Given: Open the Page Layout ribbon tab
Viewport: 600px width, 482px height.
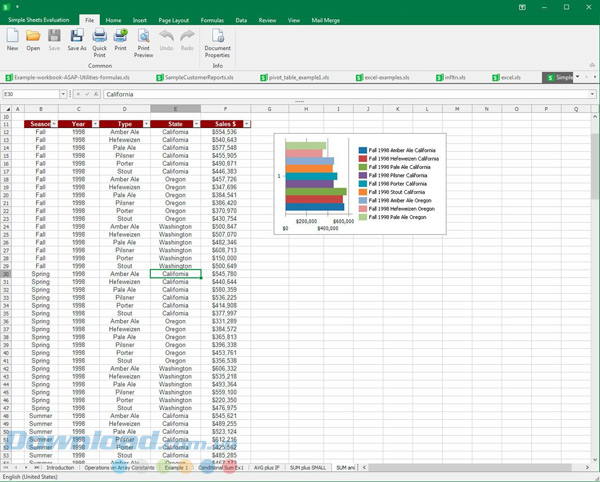Looking at the screenshot, I should tap(175, 19).
